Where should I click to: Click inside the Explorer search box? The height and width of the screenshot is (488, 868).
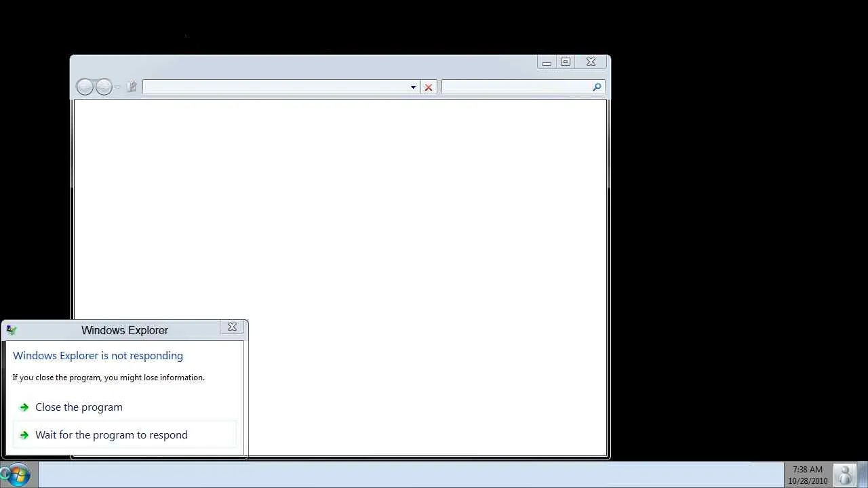click(516, 87)
